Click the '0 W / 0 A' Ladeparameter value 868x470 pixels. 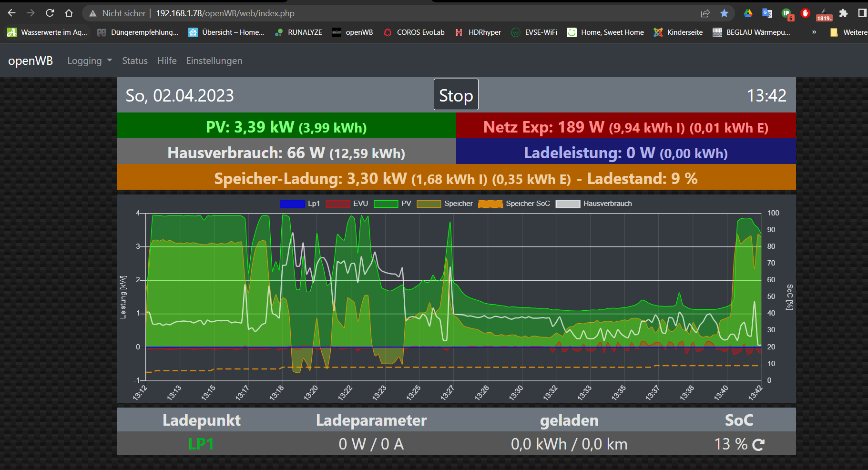[x=371, y=444]
